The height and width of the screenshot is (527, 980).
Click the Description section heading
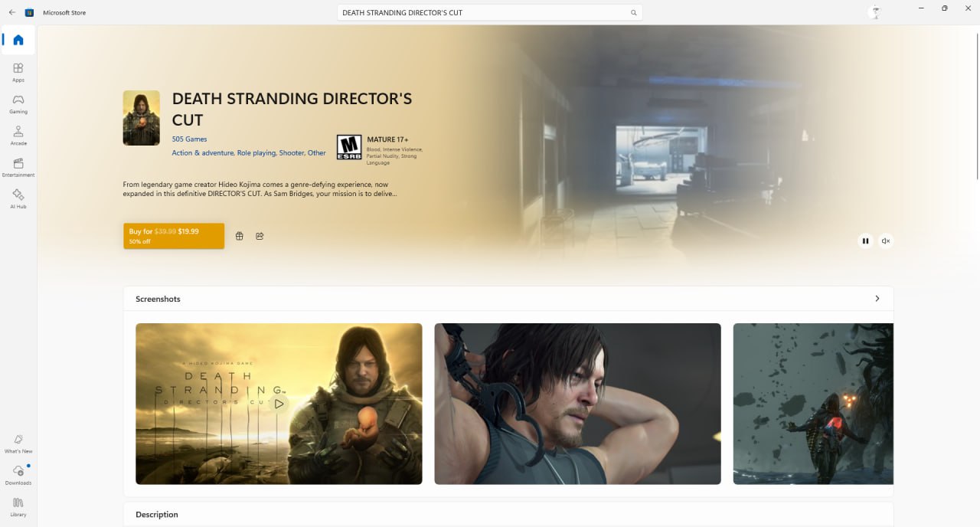click(157, 515)
